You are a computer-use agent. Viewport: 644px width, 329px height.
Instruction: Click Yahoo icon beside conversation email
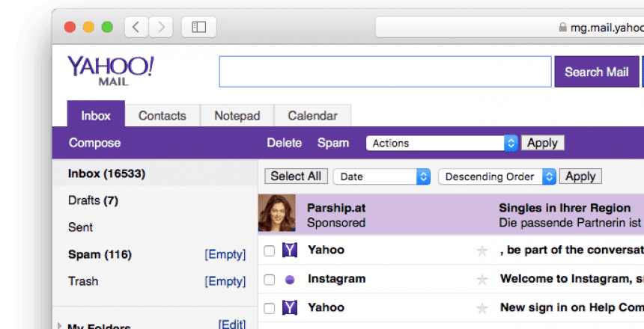290,250
